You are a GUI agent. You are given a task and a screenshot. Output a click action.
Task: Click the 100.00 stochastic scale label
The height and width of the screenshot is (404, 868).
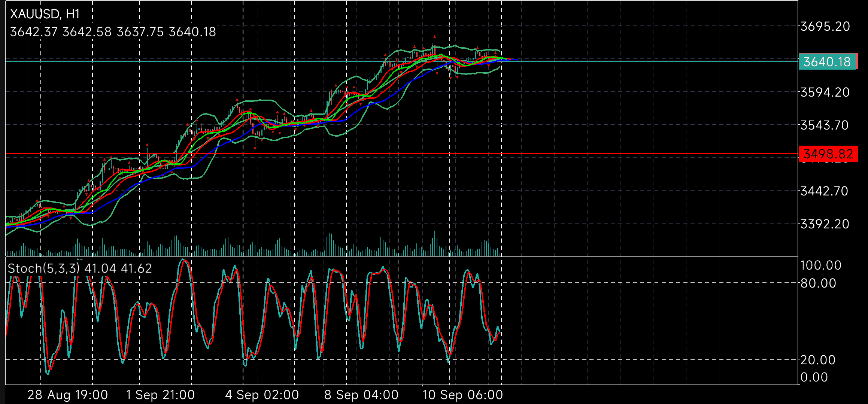821,265
